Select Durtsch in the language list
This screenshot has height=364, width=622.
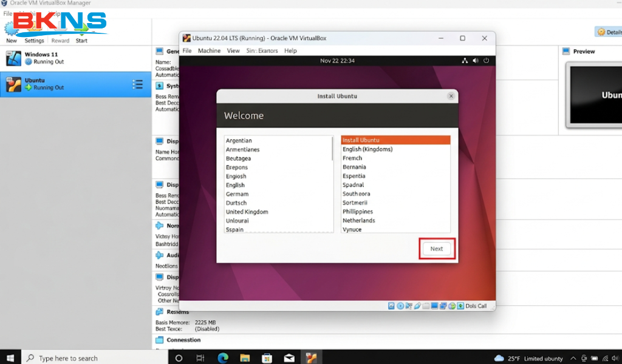[x=236, y=203]
